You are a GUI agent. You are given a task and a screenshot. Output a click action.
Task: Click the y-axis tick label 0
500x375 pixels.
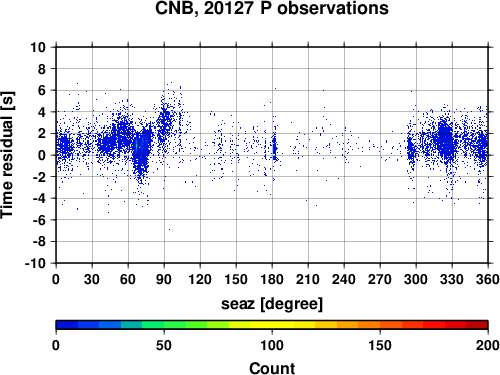point(42,155)
